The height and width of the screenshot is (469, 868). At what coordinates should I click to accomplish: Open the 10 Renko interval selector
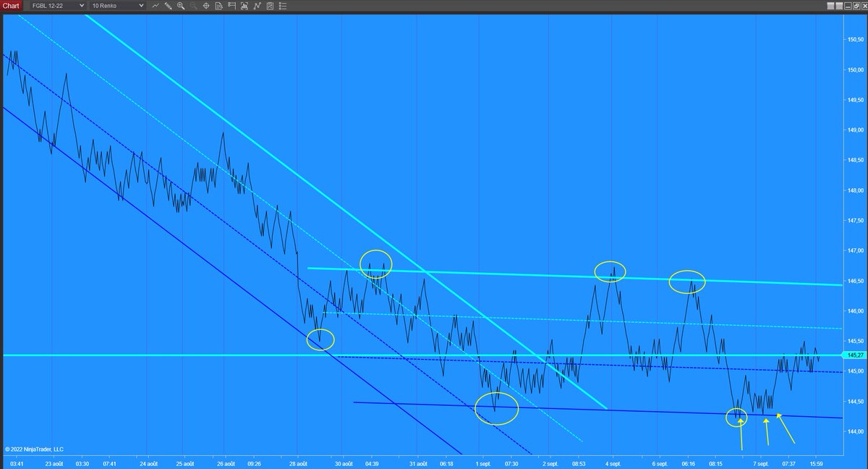117,6
